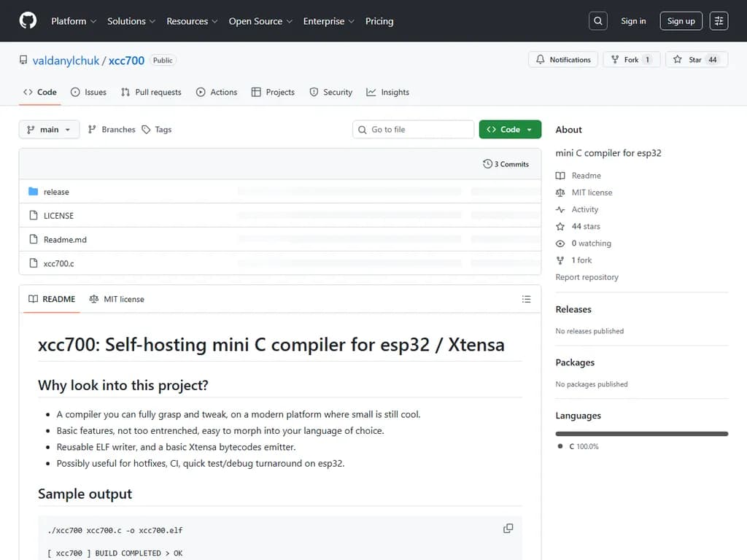Viewport: 747px width, 560px height.
Task: Fork the xcc700 repository
Action: click(631, 60)
